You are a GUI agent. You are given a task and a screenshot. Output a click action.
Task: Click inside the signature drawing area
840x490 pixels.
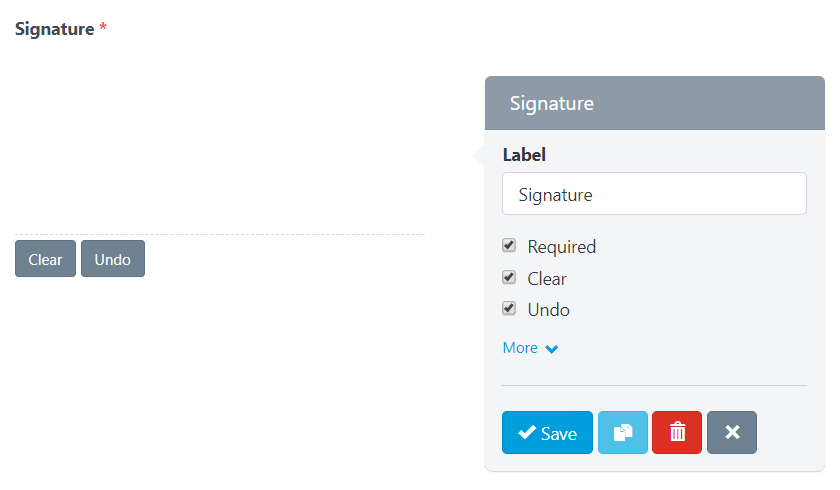(x=220, y=140)
